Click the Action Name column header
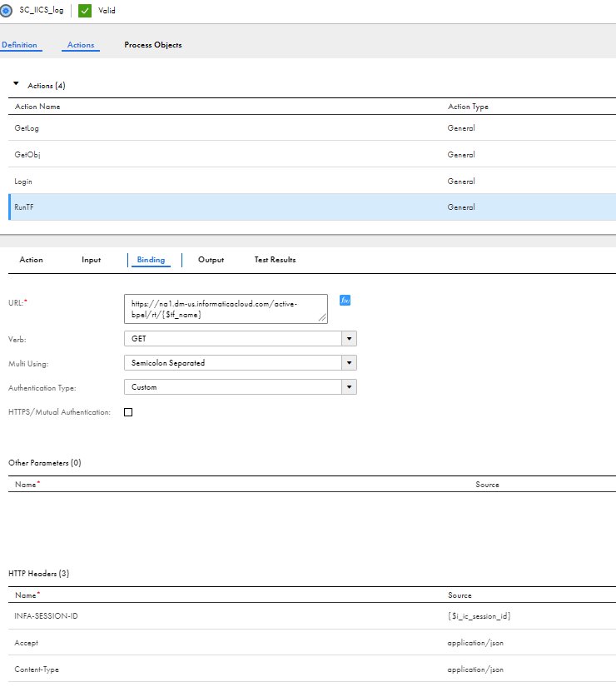 37,107
